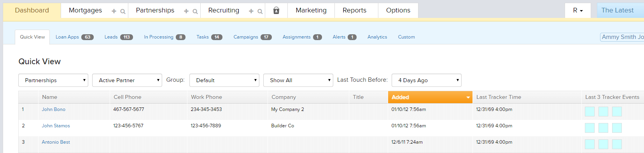The image size is (644, 153).
Task: Switch to Assignments sub-tab
Action: (x=302, y=37)
